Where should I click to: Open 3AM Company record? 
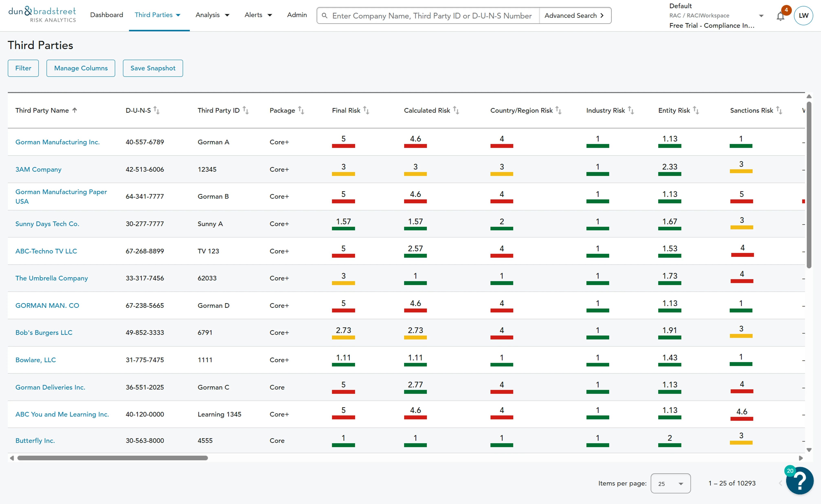(38, 169)
